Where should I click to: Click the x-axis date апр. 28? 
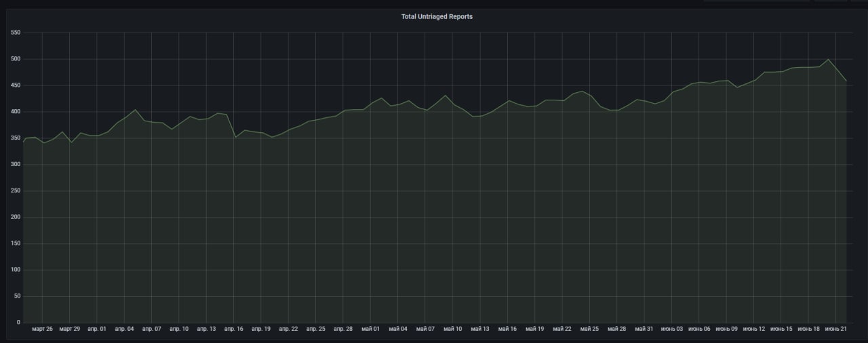[x=343, y=329]
